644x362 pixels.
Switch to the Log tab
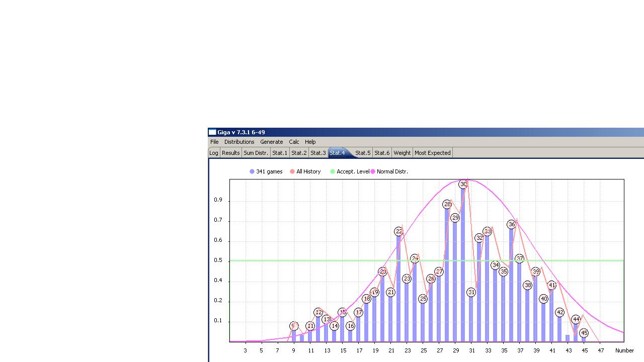(214, 153)
